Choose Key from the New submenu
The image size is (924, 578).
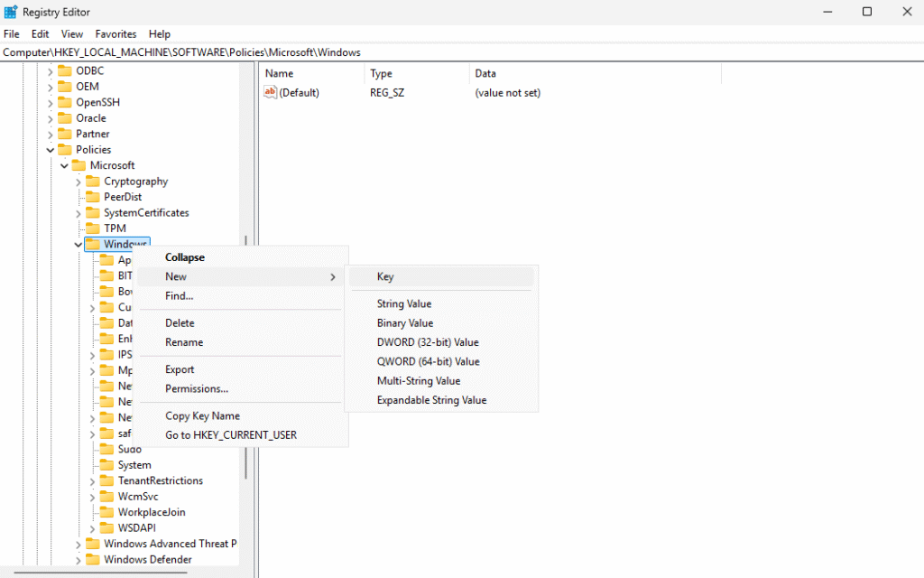385,277
